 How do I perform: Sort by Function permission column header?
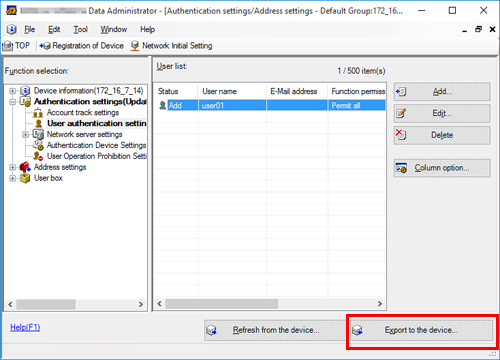357,91
